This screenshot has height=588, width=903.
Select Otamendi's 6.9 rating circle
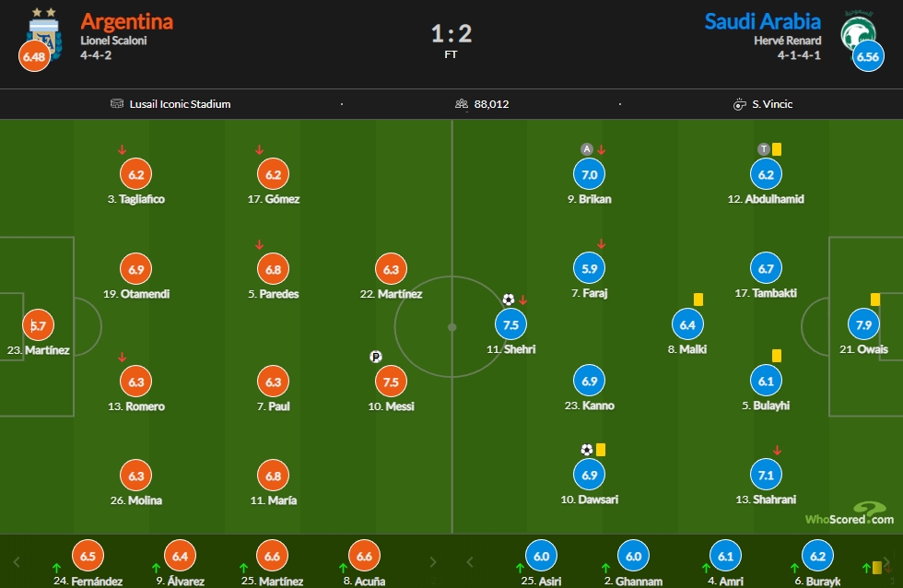136,269
